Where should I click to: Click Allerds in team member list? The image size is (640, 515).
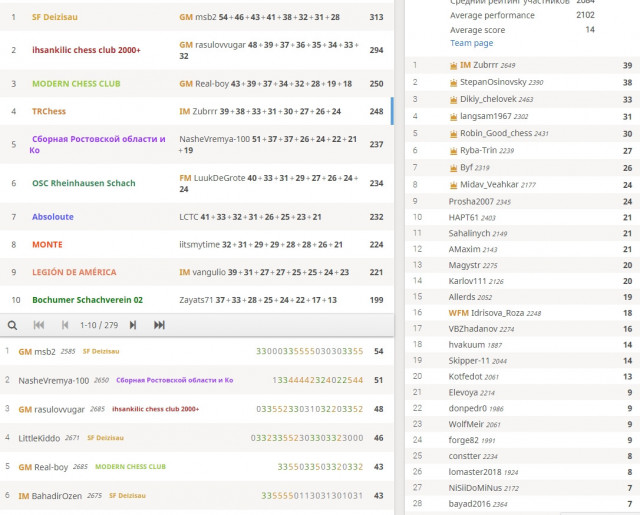coord(462,297)
